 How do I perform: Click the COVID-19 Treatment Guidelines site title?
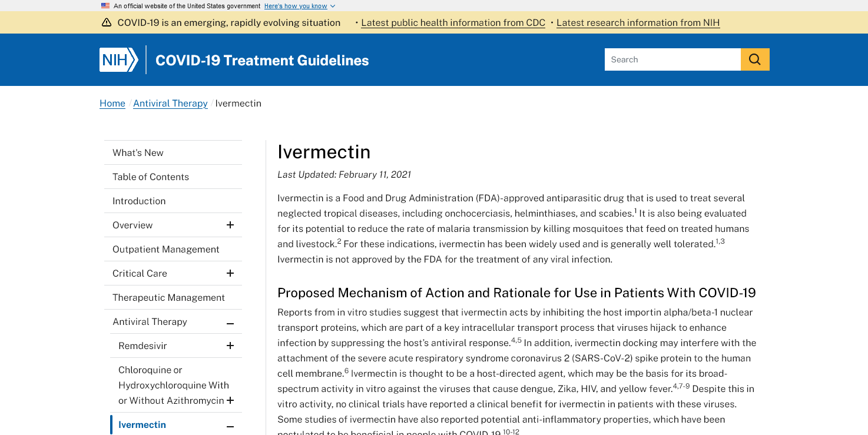262,60
